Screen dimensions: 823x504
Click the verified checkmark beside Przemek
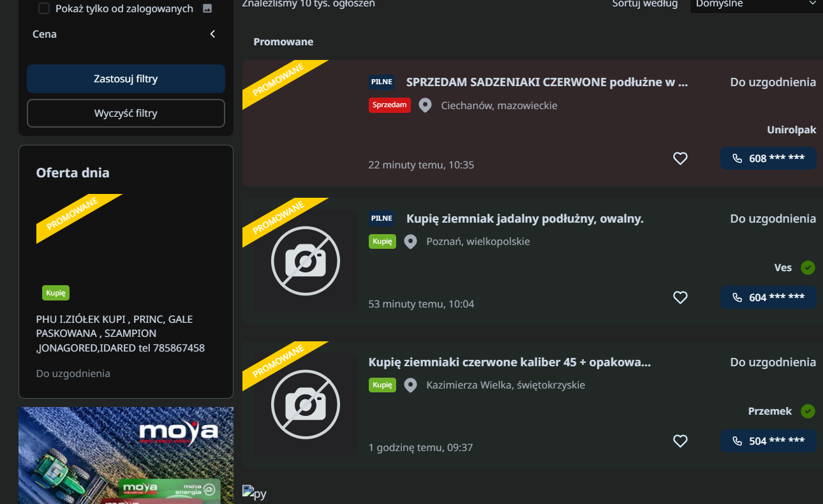tap(808, 411)
